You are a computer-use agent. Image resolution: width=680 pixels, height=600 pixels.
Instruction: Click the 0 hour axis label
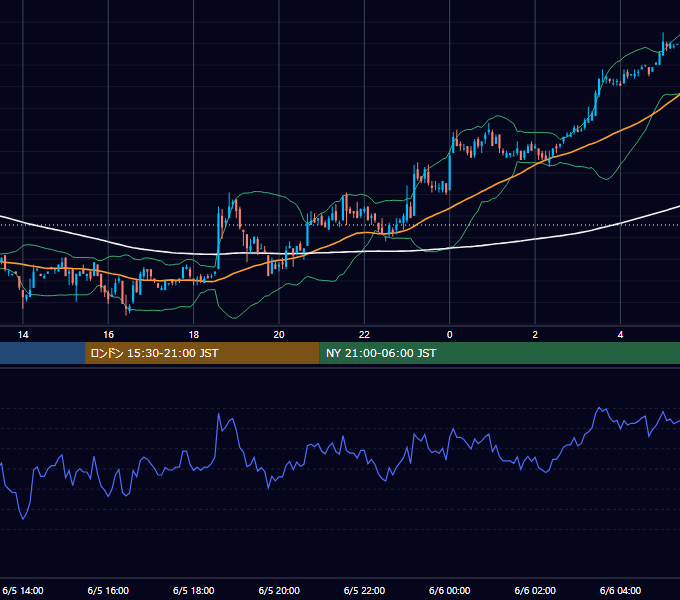(x=450, y=335)
